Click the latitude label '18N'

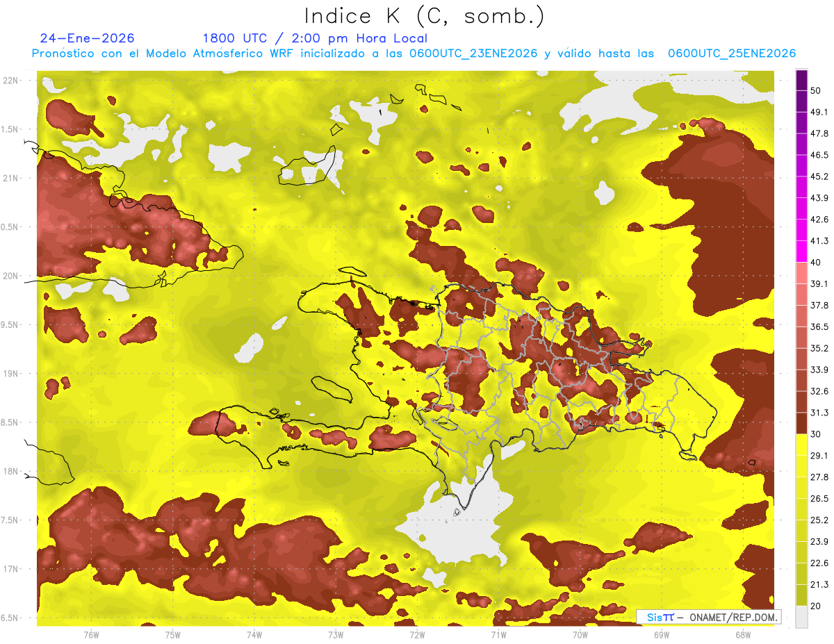pyautogui.click(x=10, y=471)
